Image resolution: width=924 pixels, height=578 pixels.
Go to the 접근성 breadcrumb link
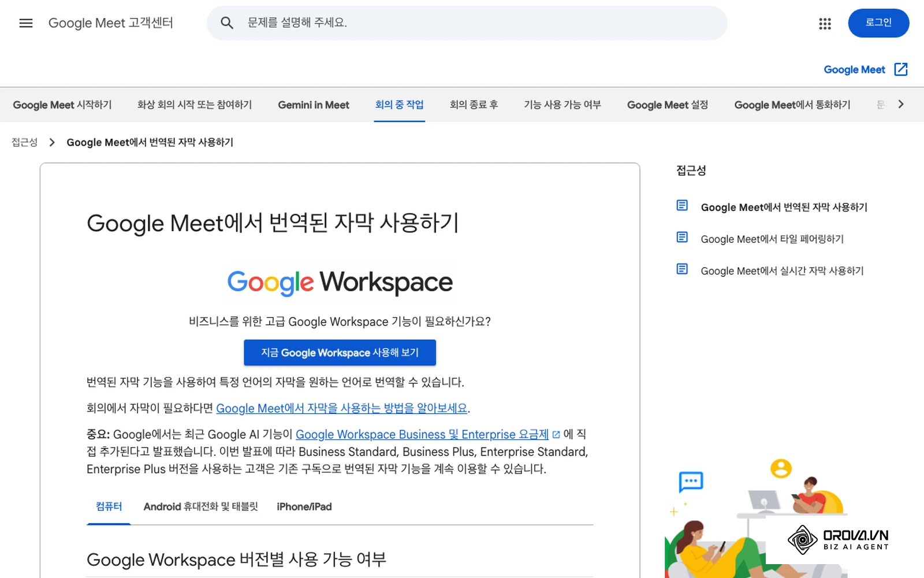coord(25,142)
